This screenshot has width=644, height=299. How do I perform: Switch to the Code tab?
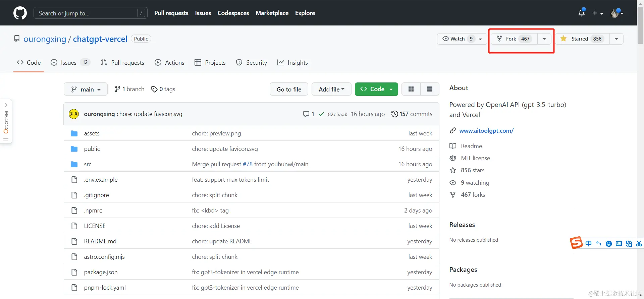tap(29, 62)
